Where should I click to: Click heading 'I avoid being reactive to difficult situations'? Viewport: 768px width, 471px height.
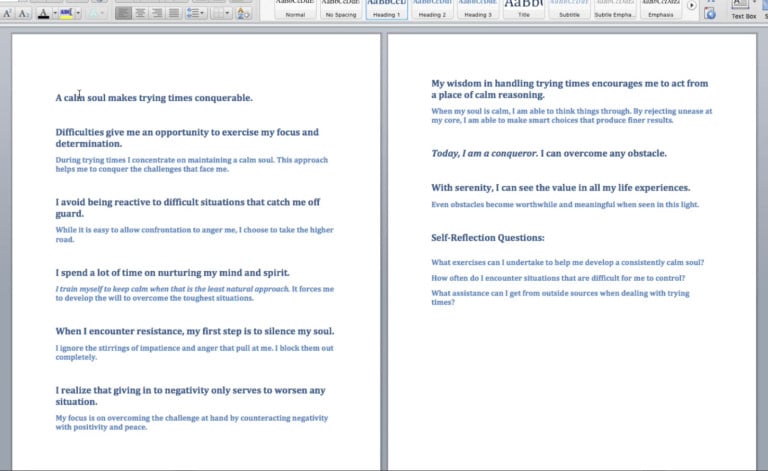click(x=188, y=208)
